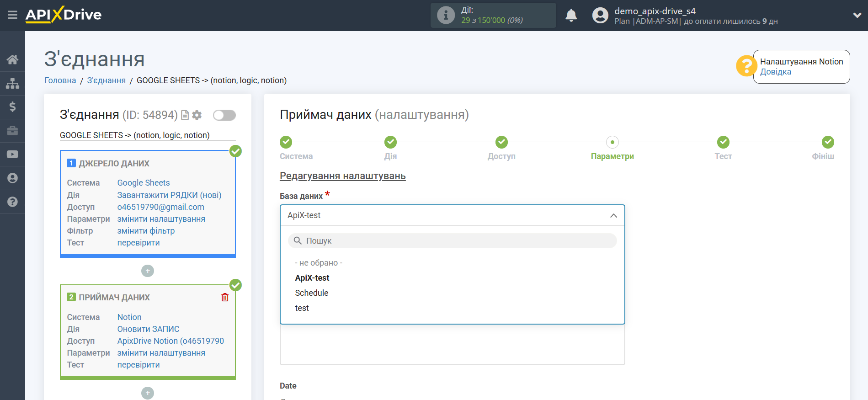Click the Пошук search field

tap(452, 241)
